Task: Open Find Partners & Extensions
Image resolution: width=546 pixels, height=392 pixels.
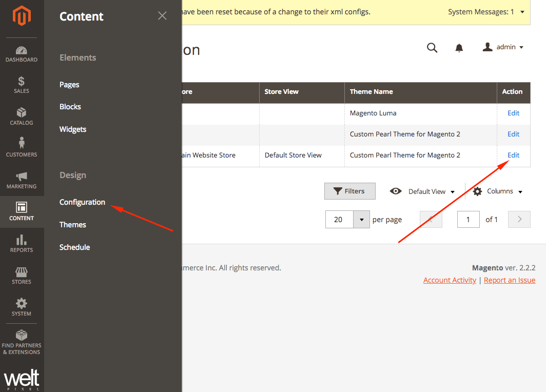Action: click(x=22, y=340)
